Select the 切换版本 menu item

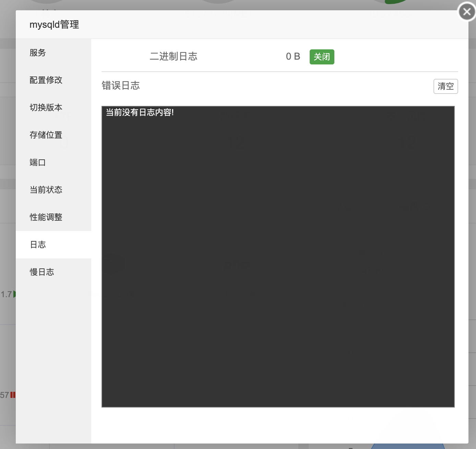[53, 108]
